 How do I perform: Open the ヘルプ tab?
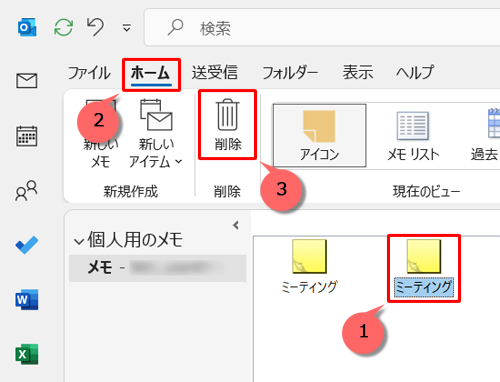(415, 73)
